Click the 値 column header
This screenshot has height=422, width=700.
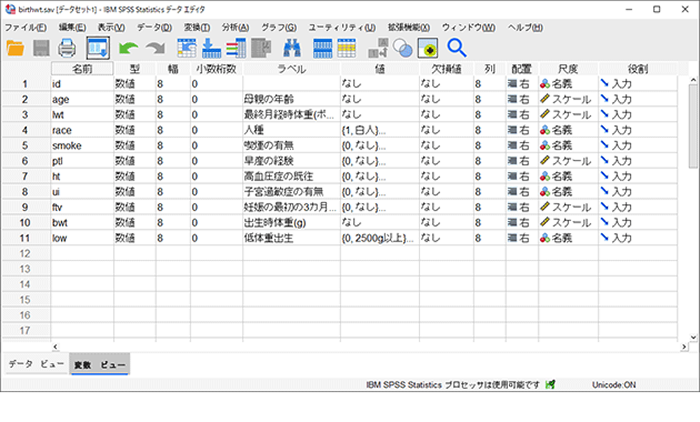[x=379, y=69]
